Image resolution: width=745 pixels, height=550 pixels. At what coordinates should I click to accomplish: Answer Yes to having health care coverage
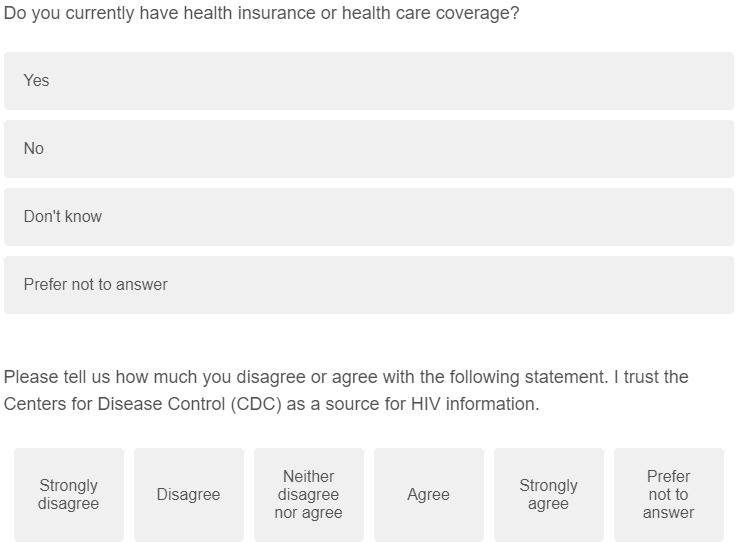tap(368, 81)
